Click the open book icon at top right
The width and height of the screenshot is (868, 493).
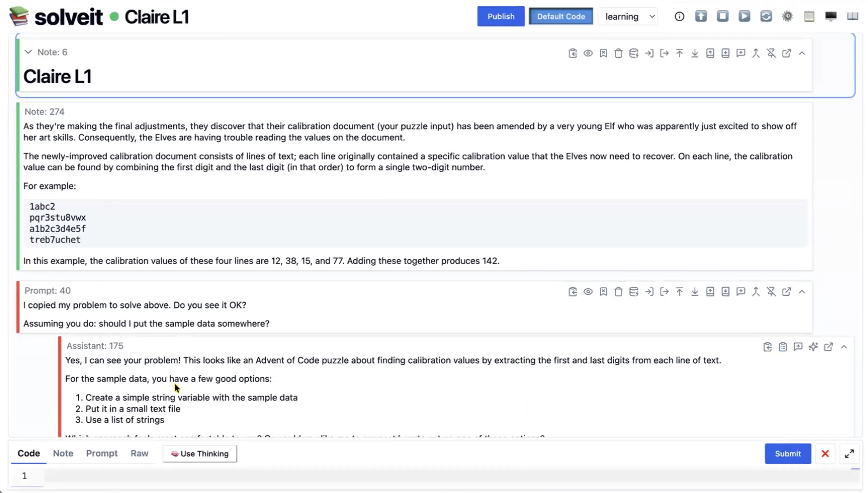[852, 16]
